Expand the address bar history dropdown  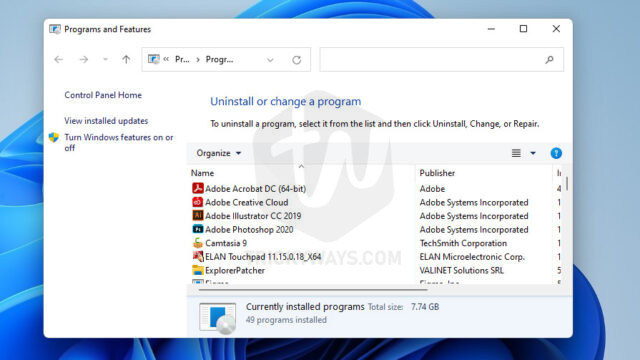click(270, 60)
